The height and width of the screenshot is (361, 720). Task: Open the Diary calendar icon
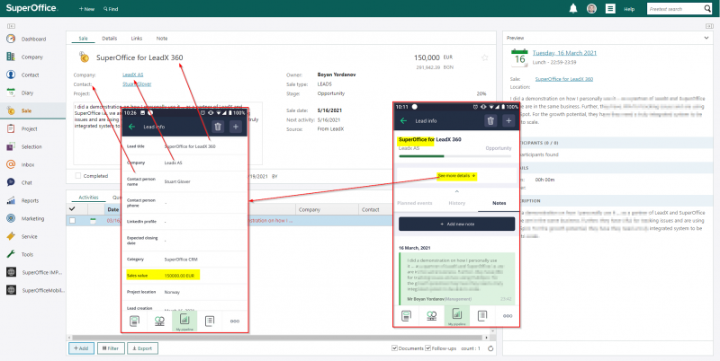[x=11, y=93]
